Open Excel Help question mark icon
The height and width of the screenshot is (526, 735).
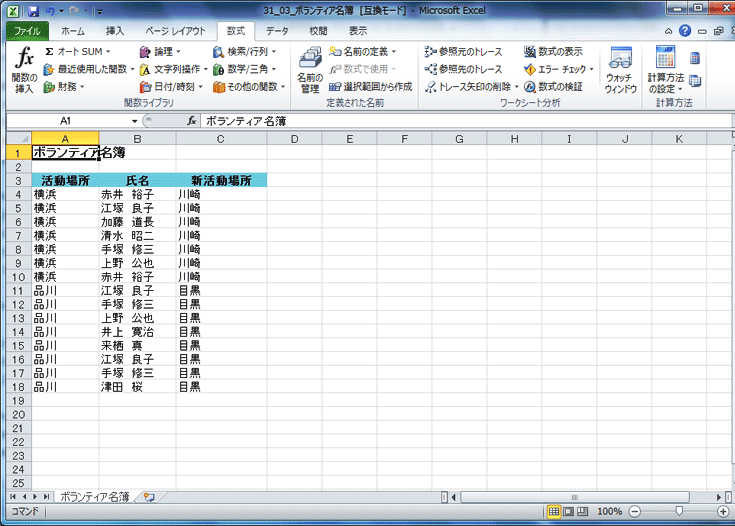tap(685, 31)
